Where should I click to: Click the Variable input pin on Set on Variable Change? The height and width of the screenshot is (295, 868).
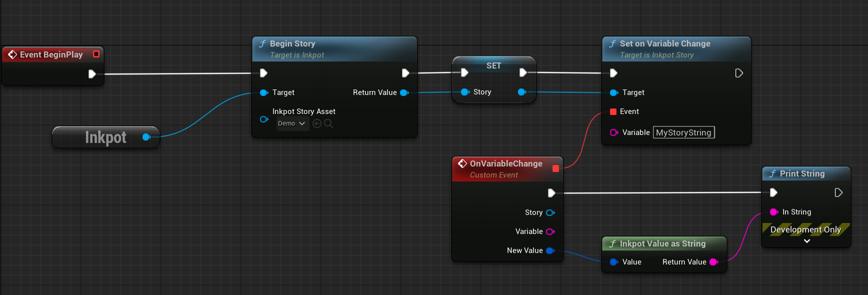tap(614, 132)
